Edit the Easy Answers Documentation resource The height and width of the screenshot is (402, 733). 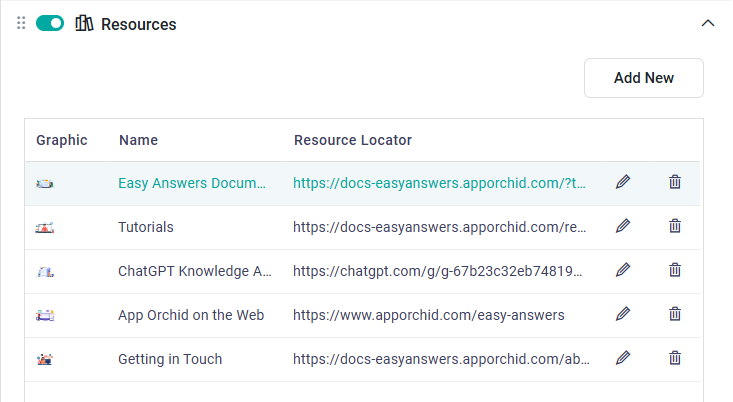(x=623, y=182)
